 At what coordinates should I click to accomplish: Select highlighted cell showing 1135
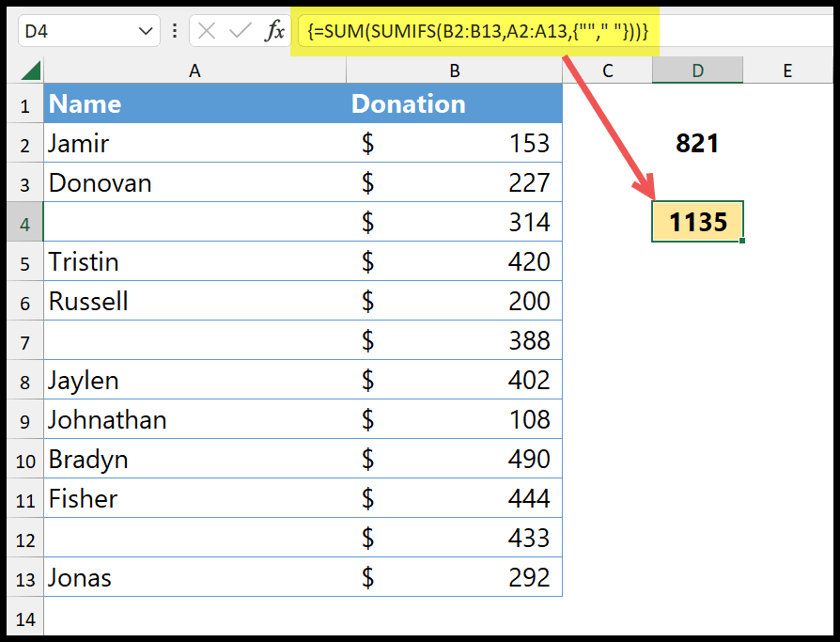[x=697, y=222]
